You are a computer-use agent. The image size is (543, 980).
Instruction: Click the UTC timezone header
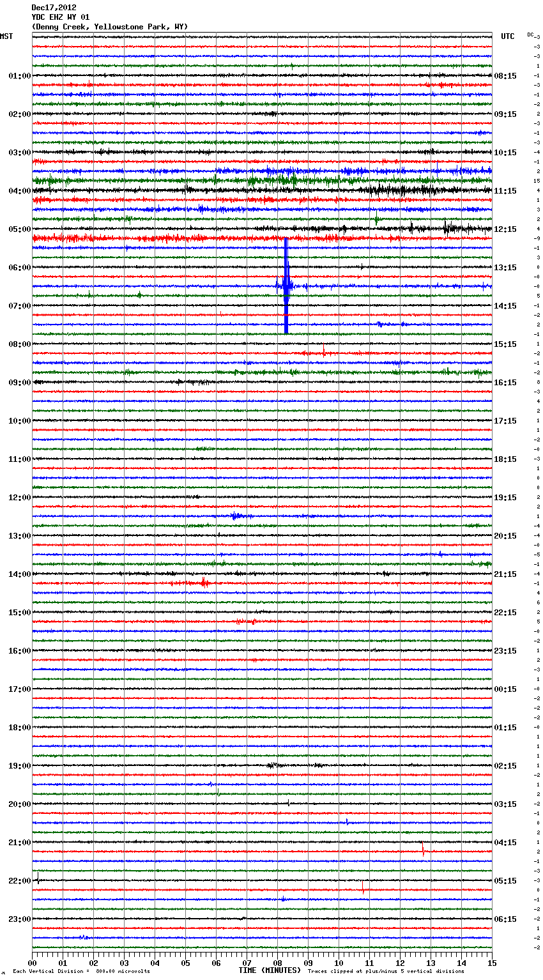pyautogui.click(x=508, y=36)
